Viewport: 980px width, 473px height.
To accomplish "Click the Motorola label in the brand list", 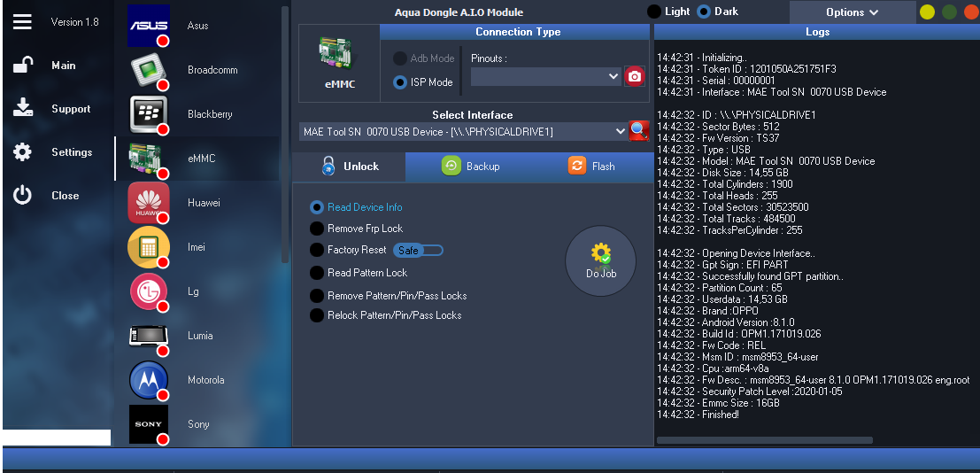I will point(205,380).
